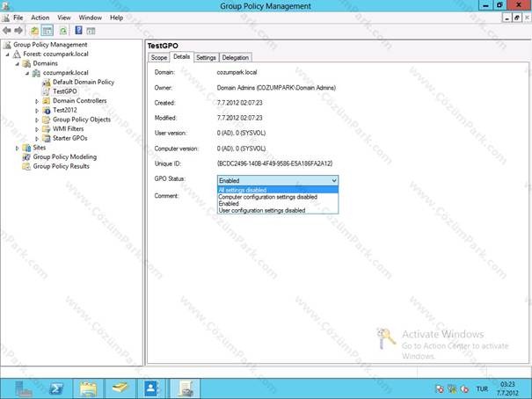
Task: Click the Up one level folder icon
Action: point(34,31)
